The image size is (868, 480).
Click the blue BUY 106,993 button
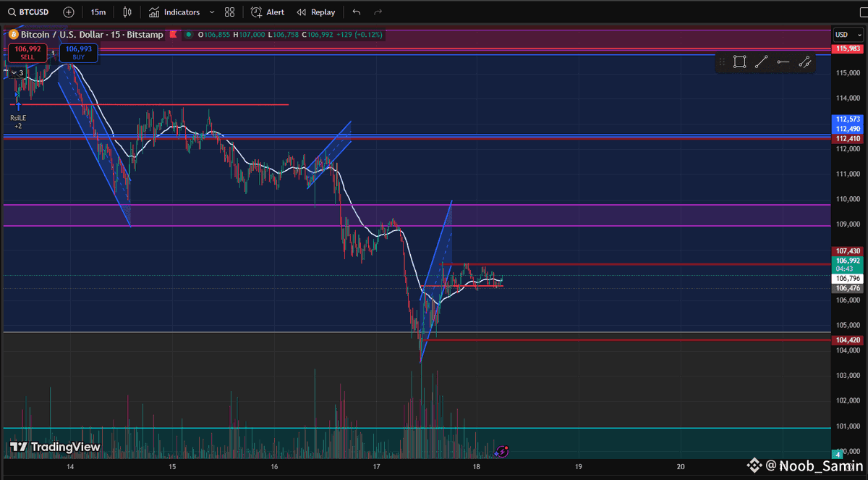[x=78, y=52]
